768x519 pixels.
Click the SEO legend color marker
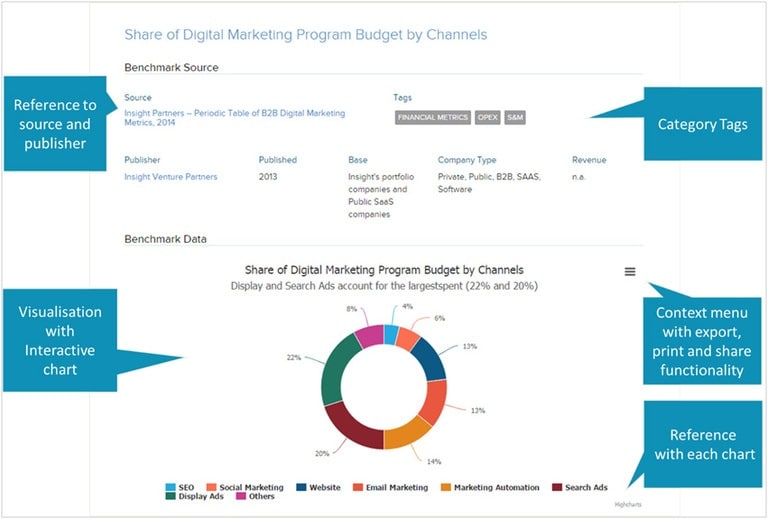coord(169,488)
